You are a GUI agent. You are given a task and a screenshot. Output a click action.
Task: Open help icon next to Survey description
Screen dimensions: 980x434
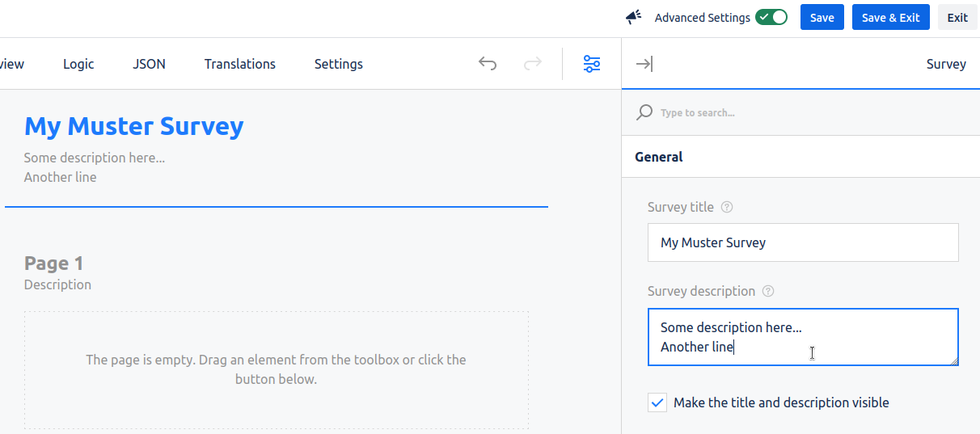tap(768, 291)
